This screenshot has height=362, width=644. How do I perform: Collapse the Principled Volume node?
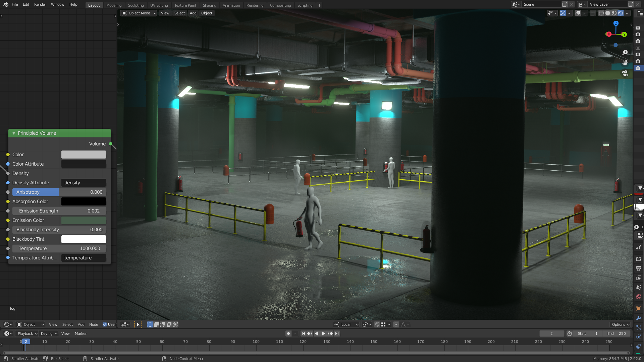[x=14, y=133]
